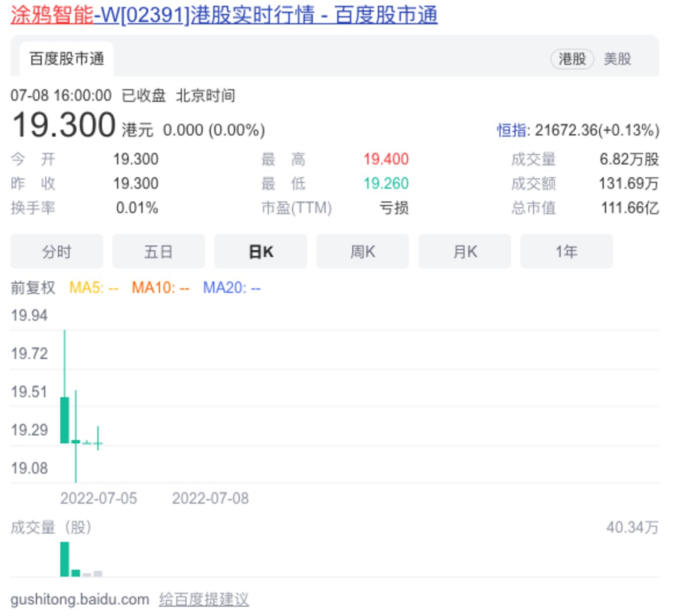Switch chart to 周K weekly view
The height and width of the screenshot is (616, 686).
[x=363, y=252]
